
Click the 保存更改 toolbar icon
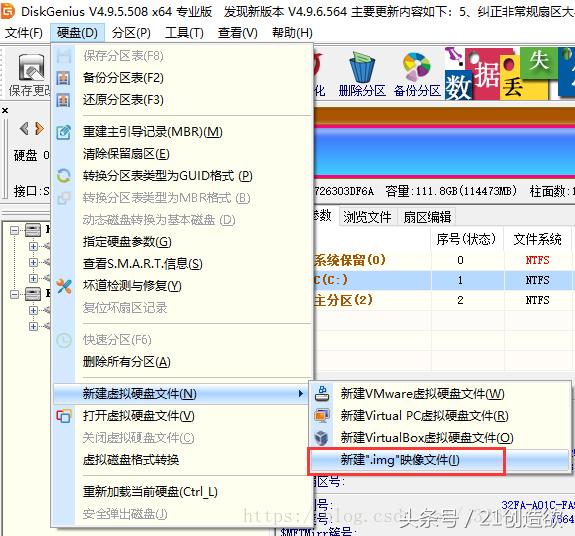[31, 68]
